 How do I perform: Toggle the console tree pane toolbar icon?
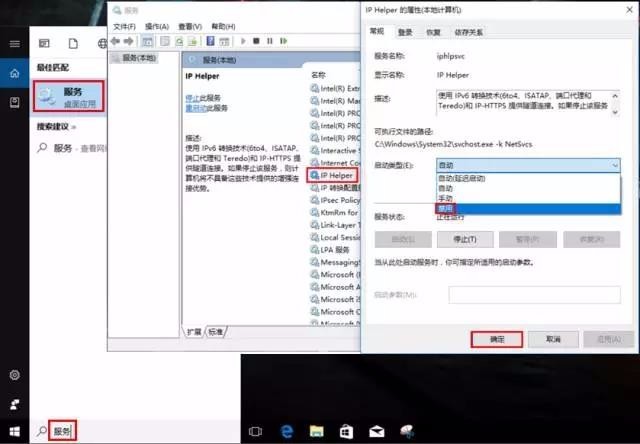pyautogui.click(x=147, y=41)
